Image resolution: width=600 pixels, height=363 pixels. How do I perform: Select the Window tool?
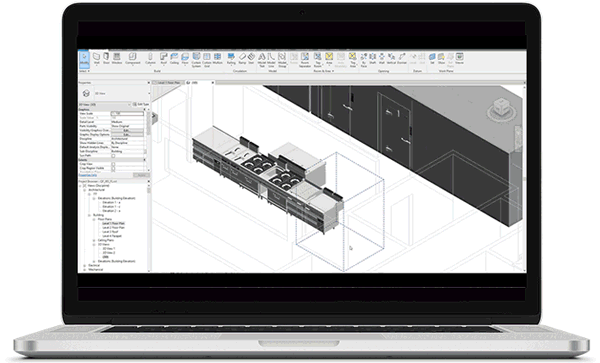pyautogui.click(x=117, y=58)
